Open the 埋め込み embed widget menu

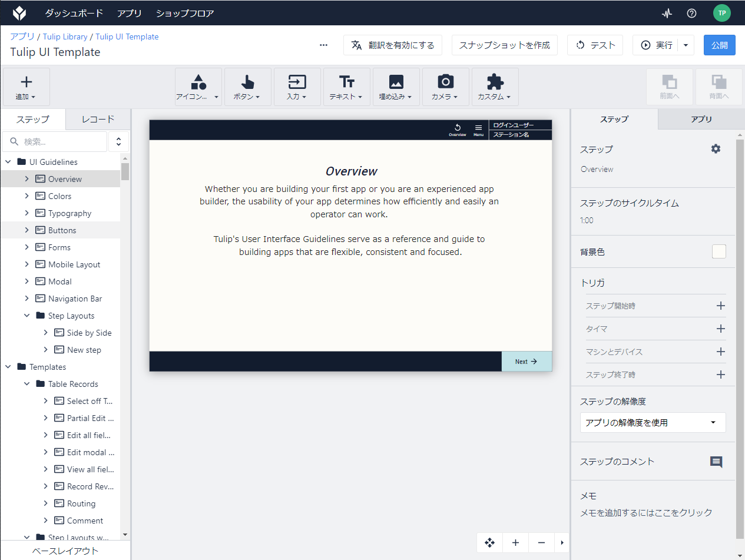pos(396,87)
